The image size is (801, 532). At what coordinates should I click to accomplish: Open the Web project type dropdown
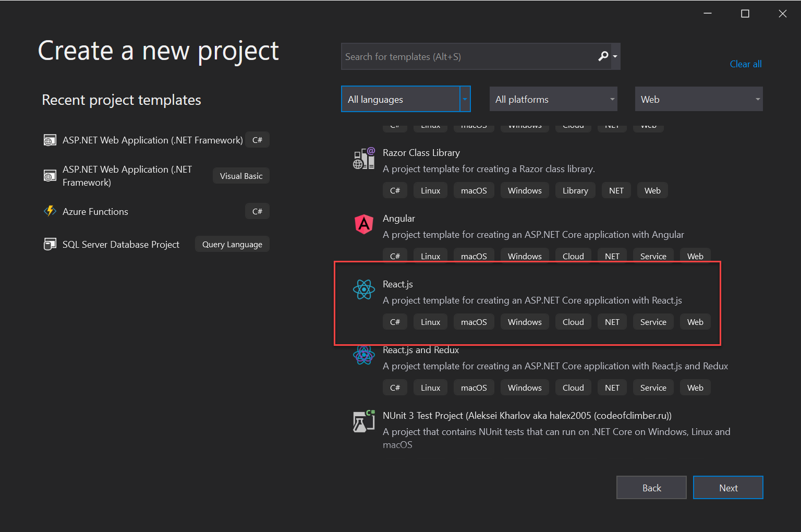699,99
